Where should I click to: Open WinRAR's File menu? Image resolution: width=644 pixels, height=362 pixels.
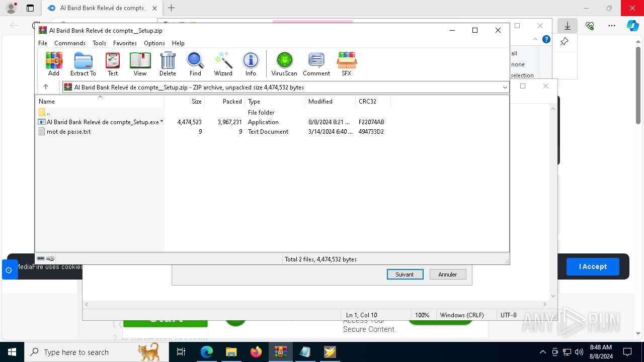pyautogui.click(x=43, y=43)
